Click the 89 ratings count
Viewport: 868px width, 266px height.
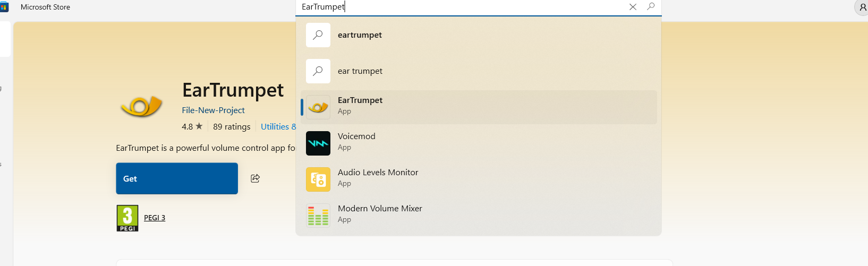232,127
